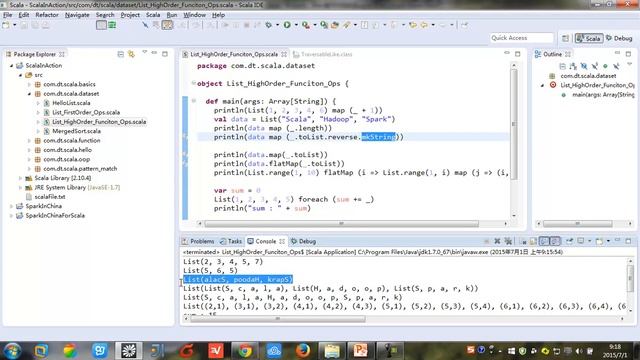Click the green Run button in toolbar

coord(287,25)
